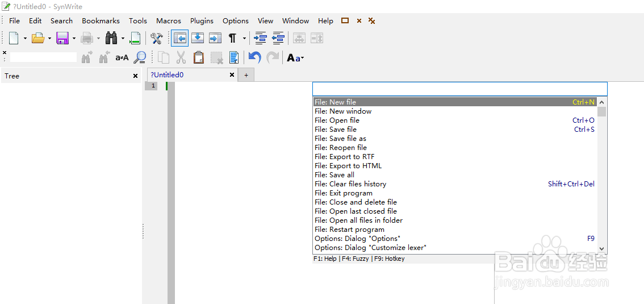Click the quick search input field

coord(43,57)
